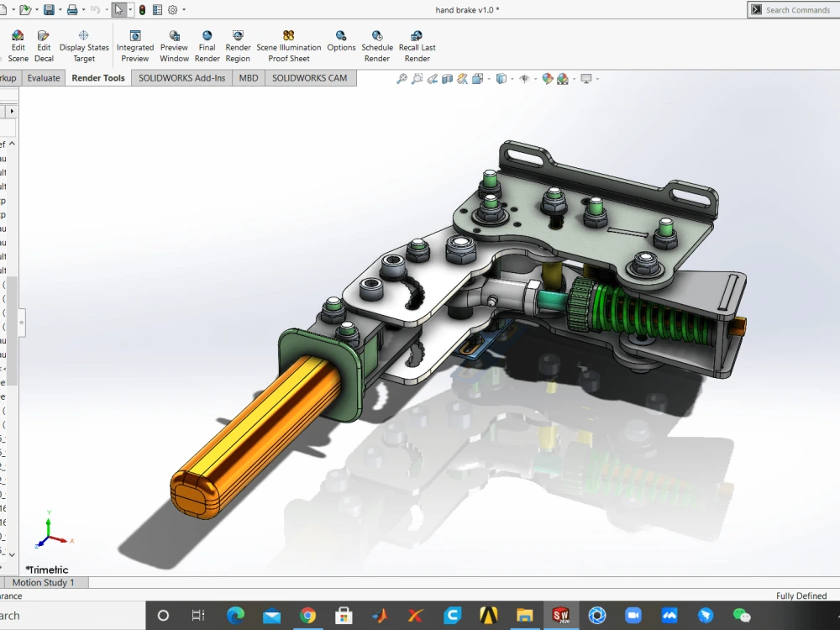Select the Render Region tool
840x630 pixels.
[238, 46]
